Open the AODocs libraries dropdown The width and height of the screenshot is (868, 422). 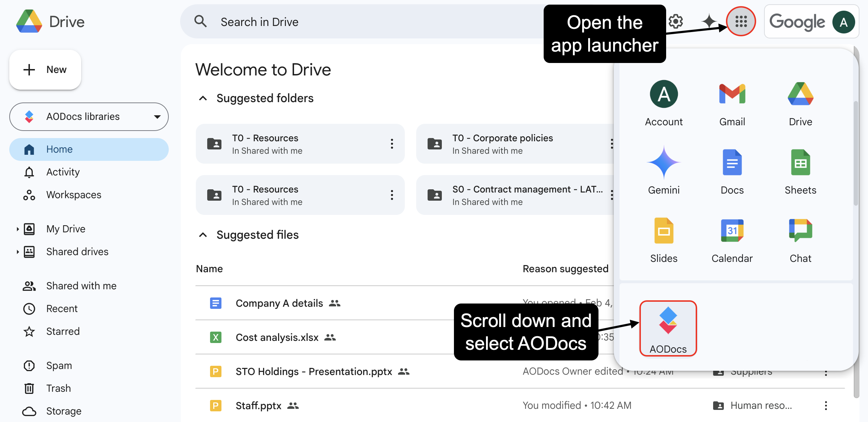[x=89, y=117]
